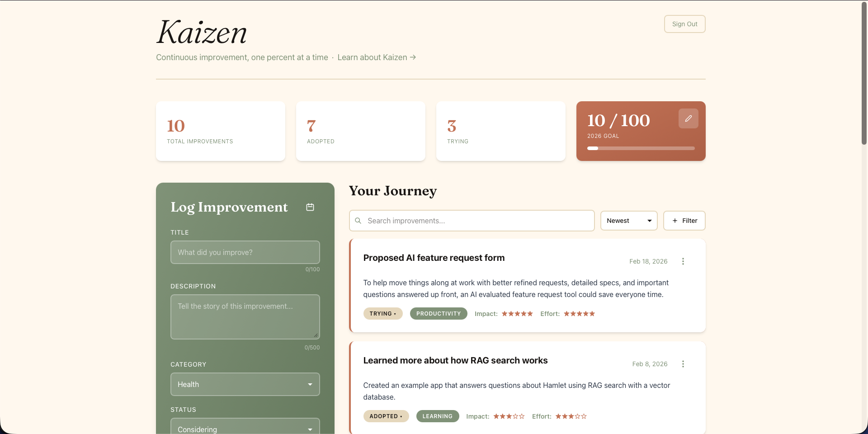Image resolution: width=868 pixels, height=434 pixels.
Task: Click the plus icon on the Filter button
Action: tap(675, 221)
